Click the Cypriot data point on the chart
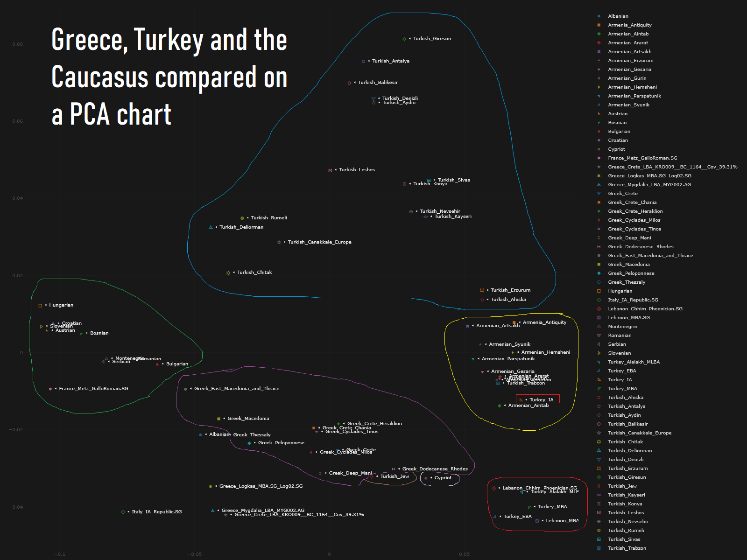Viewport: 747px width, 560px height. pyautogui.click(x=426, y=478)
